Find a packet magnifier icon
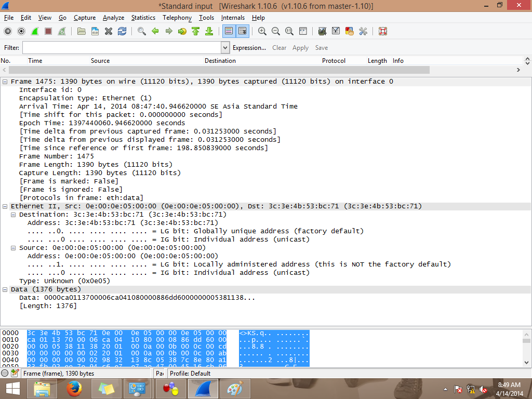 tap(142, 31)
